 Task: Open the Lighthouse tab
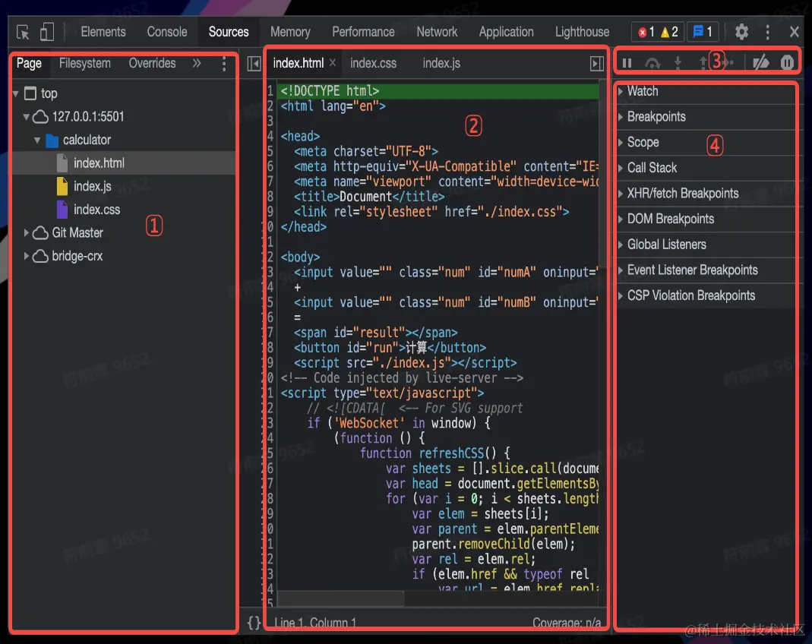point(582,32)
